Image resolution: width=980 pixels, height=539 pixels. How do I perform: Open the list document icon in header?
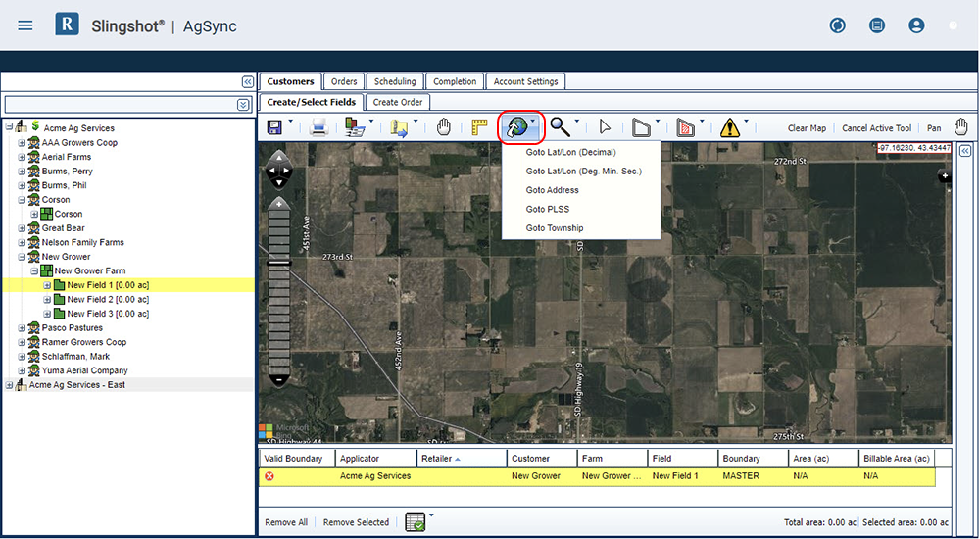pos(877,25)
